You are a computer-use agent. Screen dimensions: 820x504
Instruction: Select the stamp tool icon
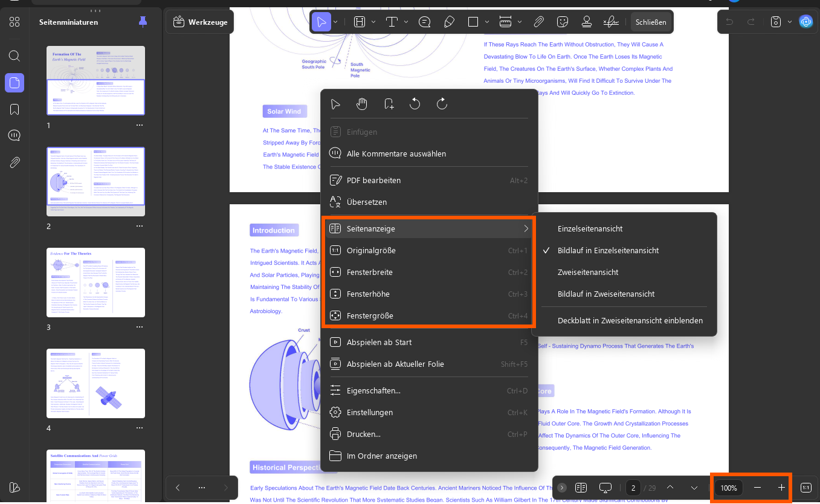[586, 22]
